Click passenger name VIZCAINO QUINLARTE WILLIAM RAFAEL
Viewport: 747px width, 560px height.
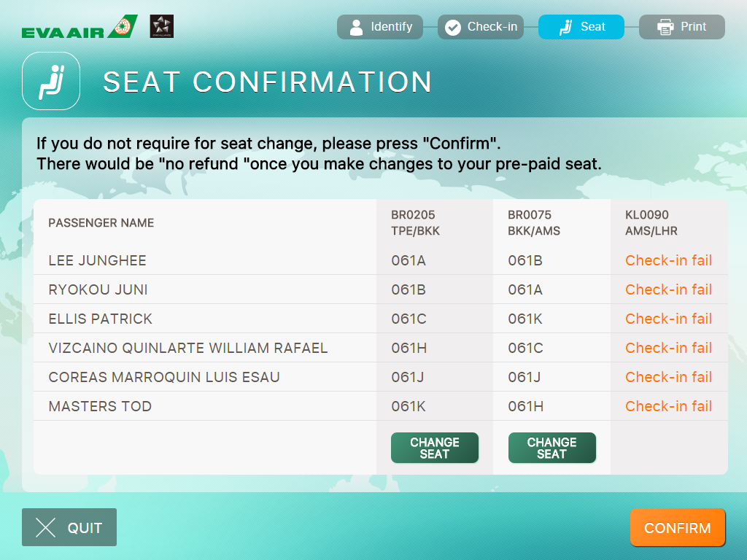click(x=187, y=348)
